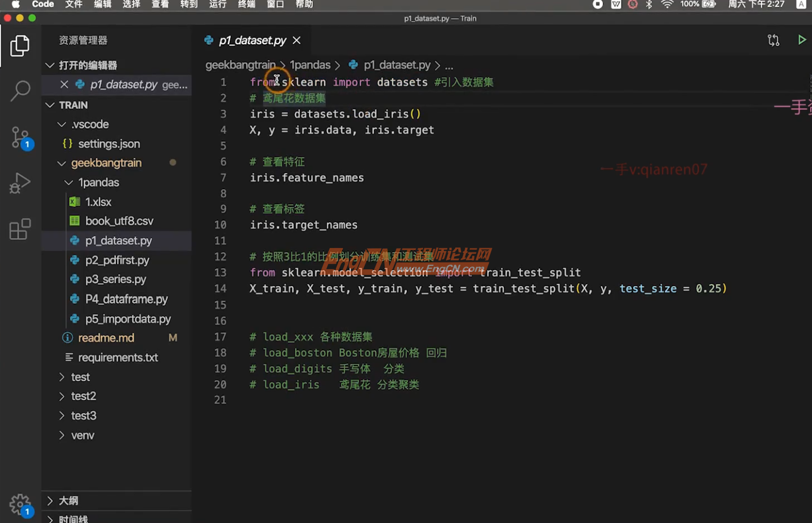Run the Python file with the play icon
Viewport: 812px width, 523px height.
pos(802,40)
